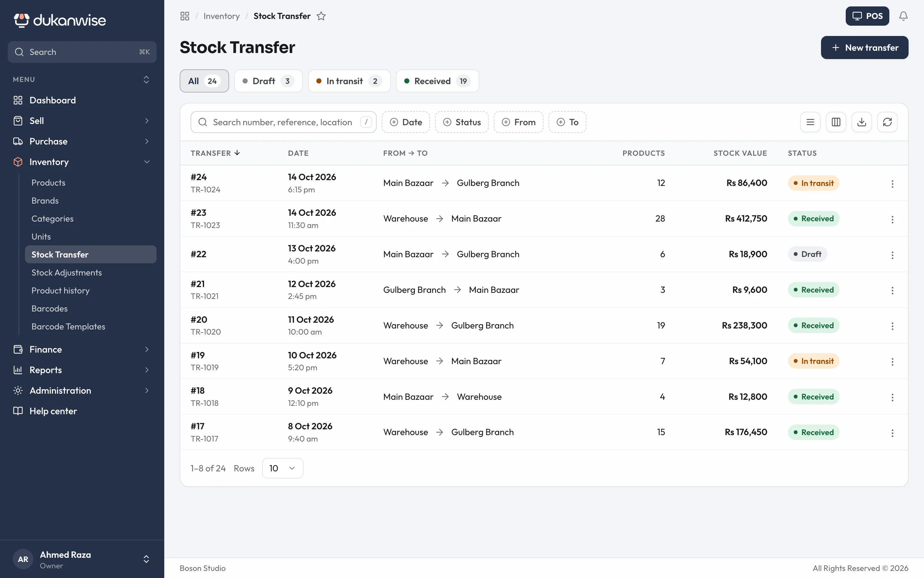924x578 pixels.
Task: Click Boson Studio footer text
Action: tap(203, 568)
